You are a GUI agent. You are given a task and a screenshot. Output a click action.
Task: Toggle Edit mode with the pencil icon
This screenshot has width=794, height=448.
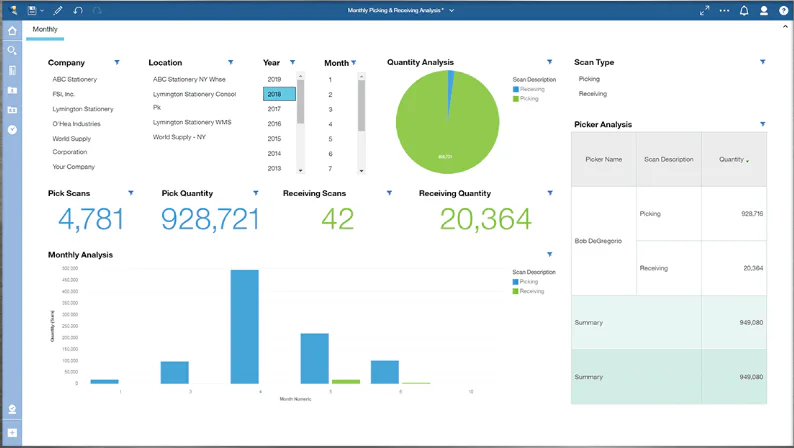pos(58,10)
